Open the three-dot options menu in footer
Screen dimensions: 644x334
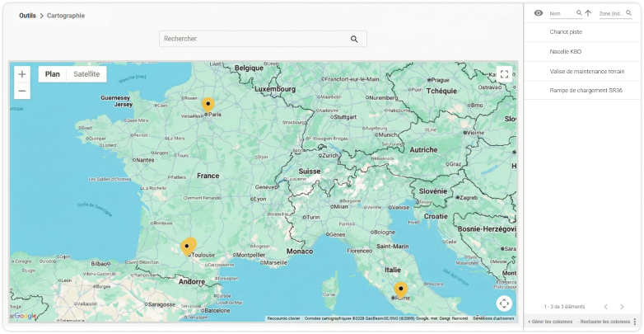click(635, 322)
